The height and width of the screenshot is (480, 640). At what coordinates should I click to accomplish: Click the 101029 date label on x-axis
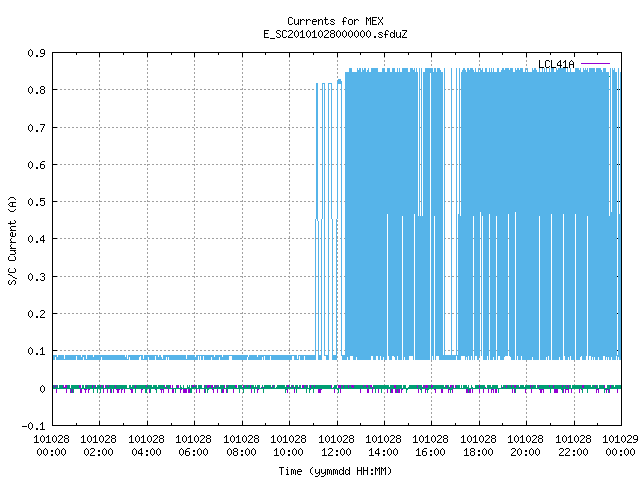[620, 439]
